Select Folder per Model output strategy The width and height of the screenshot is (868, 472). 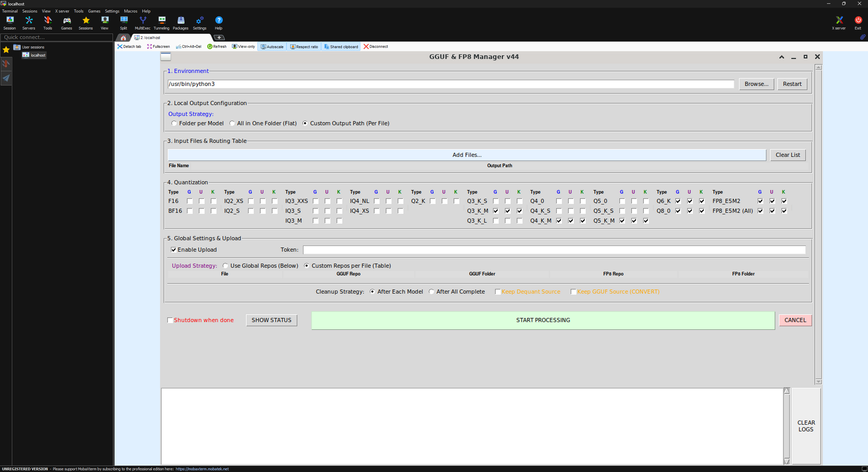174,123
